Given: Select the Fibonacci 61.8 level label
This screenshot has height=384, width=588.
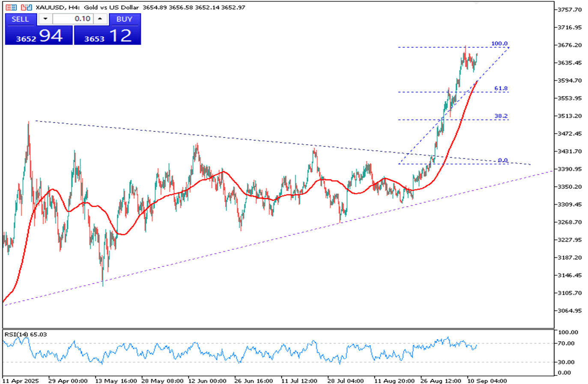Looking at the screenshot, I should 501,89.
